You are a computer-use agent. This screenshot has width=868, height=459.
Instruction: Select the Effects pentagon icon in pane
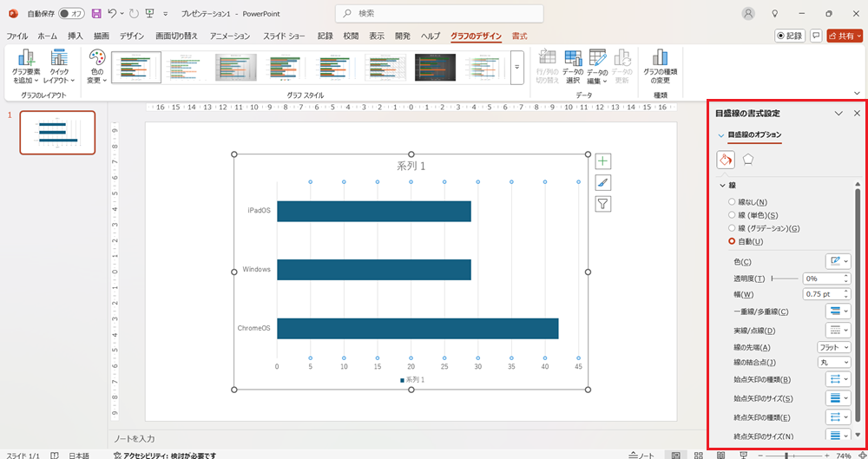[x=748, y=160]
